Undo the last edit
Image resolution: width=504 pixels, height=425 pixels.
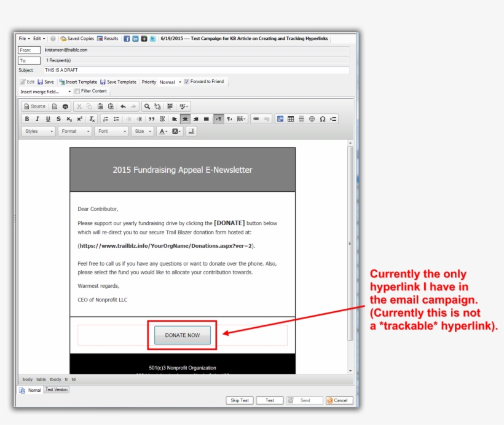click(124, 106)
